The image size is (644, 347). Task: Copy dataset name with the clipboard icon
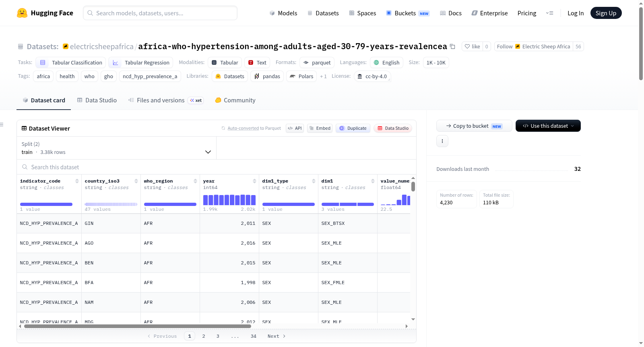pos(452,46)
